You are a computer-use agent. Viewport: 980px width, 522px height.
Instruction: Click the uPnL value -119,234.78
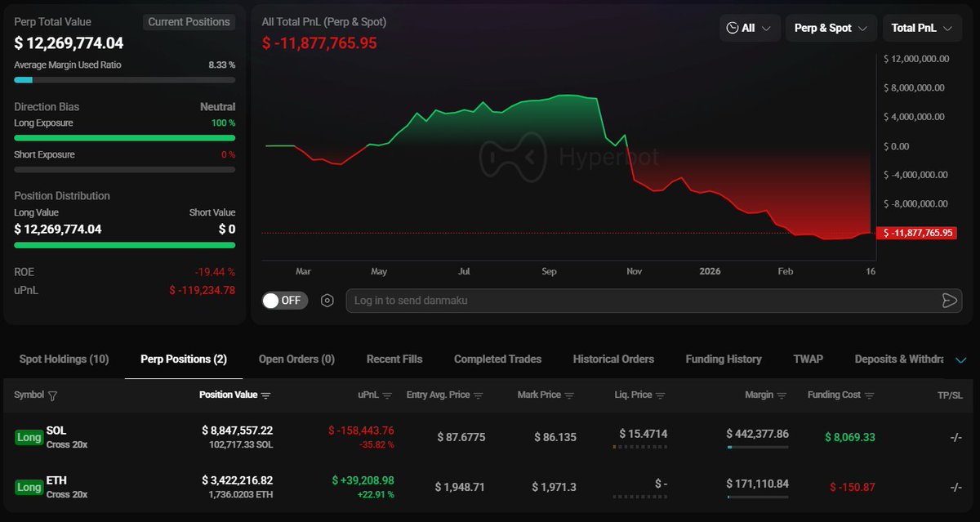[203, 290]
